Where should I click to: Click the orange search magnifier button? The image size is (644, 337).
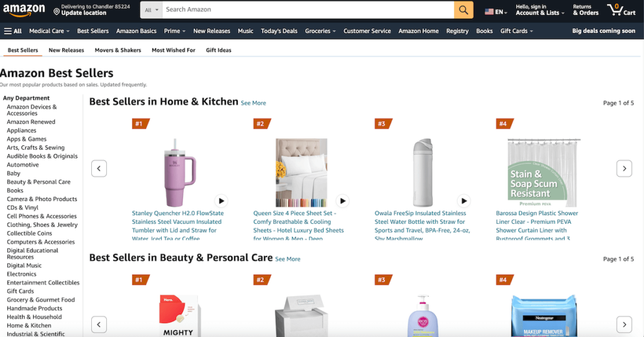464,10
